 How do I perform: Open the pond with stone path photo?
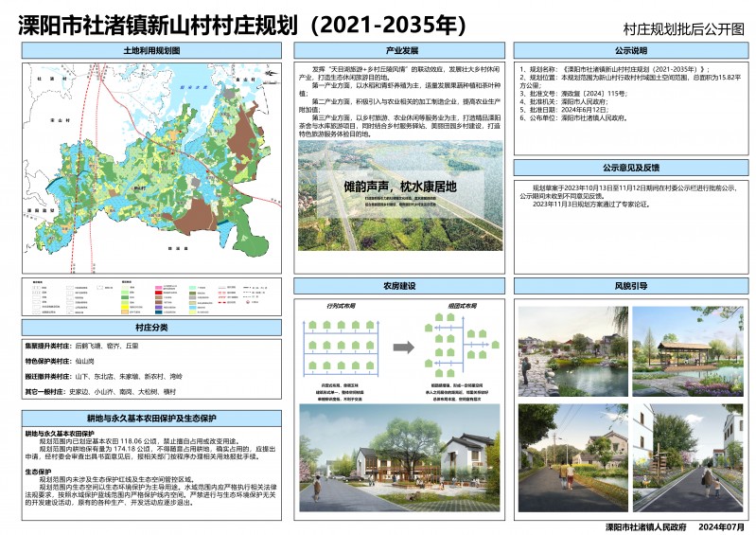(x=573, y=351)
